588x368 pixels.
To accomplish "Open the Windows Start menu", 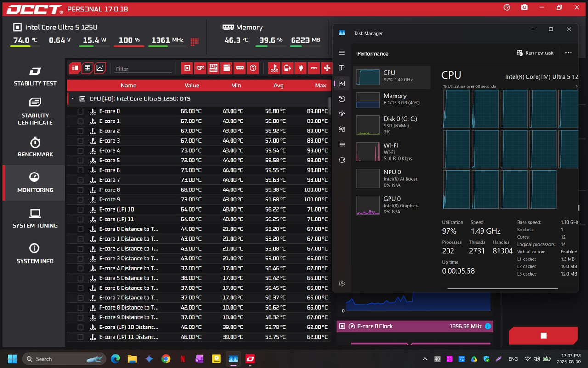I will [12, 359].
